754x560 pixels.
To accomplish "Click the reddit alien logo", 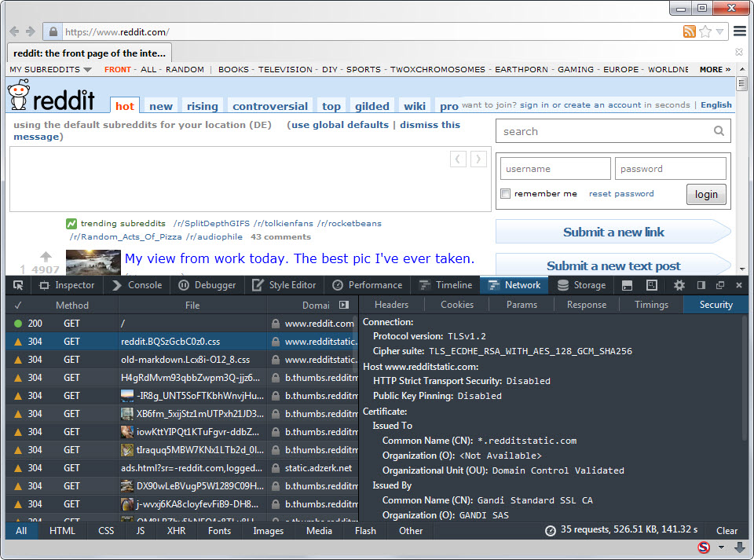I will (20, 95).
